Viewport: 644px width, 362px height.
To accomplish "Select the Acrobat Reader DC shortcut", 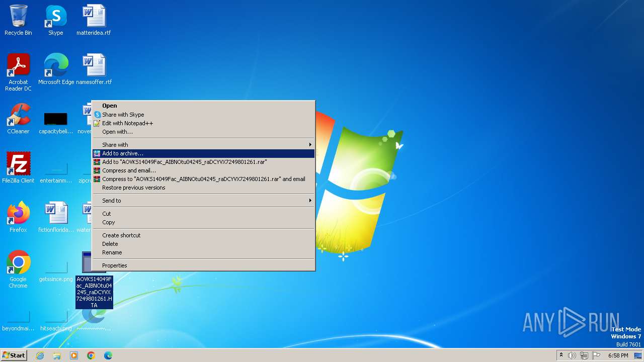I will [x=18, y=72].
